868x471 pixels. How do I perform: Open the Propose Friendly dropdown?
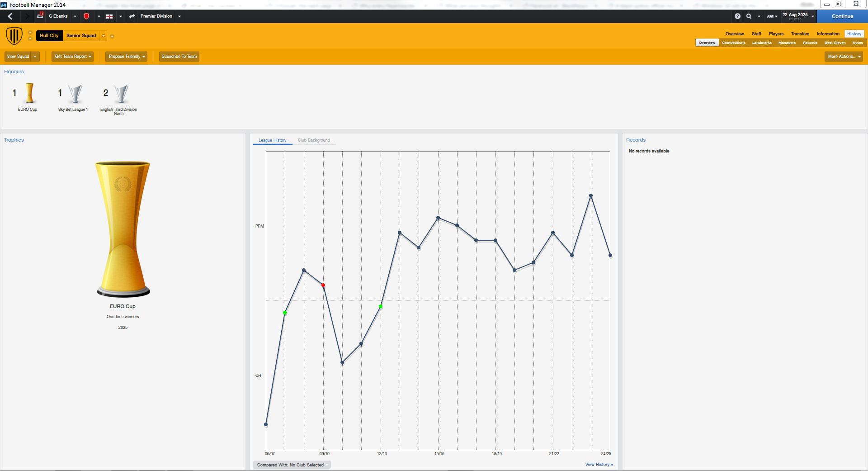[126, 57]
